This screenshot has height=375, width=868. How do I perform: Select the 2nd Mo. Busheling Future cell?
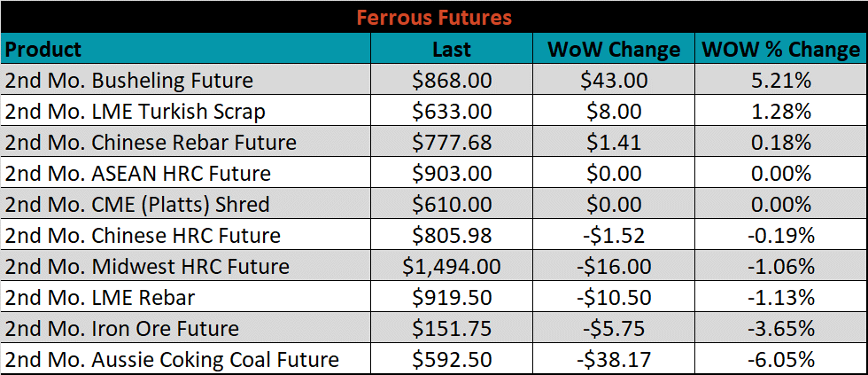click(186, 80)
